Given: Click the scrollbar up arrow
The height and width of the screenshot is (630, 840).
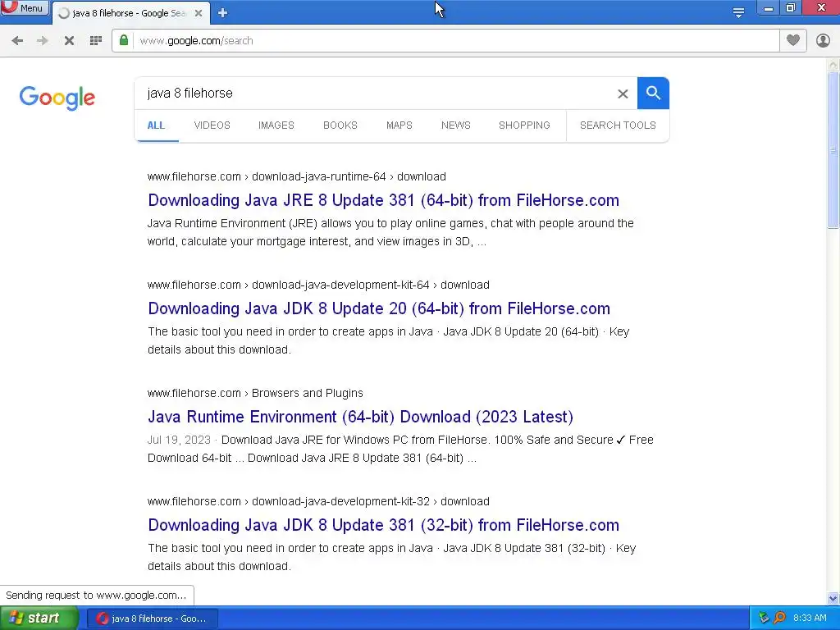Looking at the screenshot, I should [833, 65].
